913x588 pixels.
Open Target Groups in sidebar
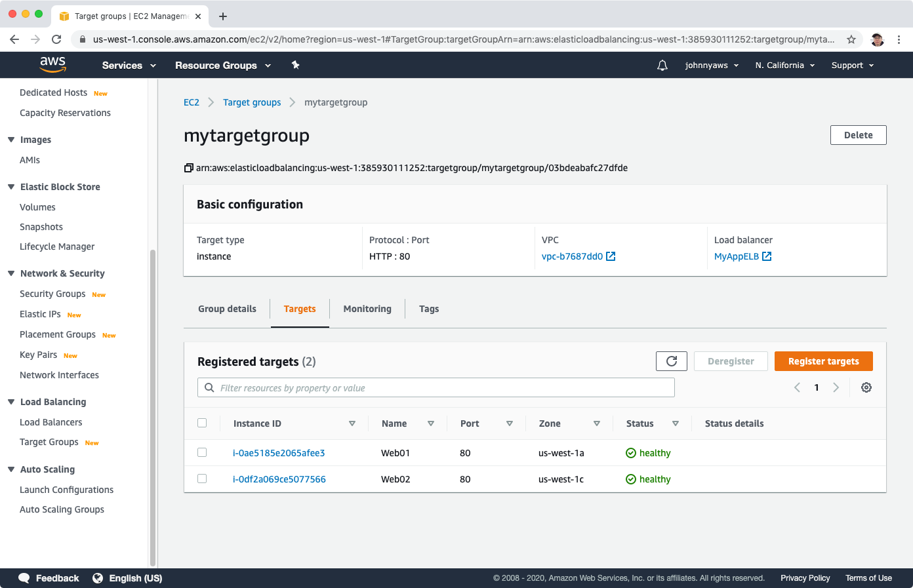pyautogui.click(x=49, y=442)
